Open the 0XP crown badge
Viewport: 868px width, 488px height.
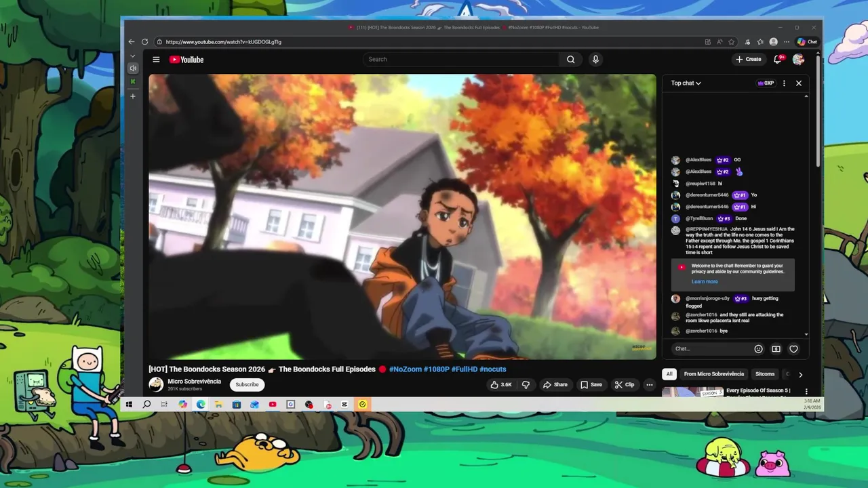[766, 83]
